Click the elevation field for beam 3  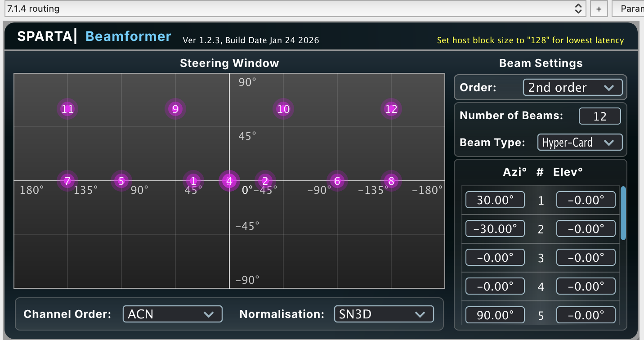(586, 257)
